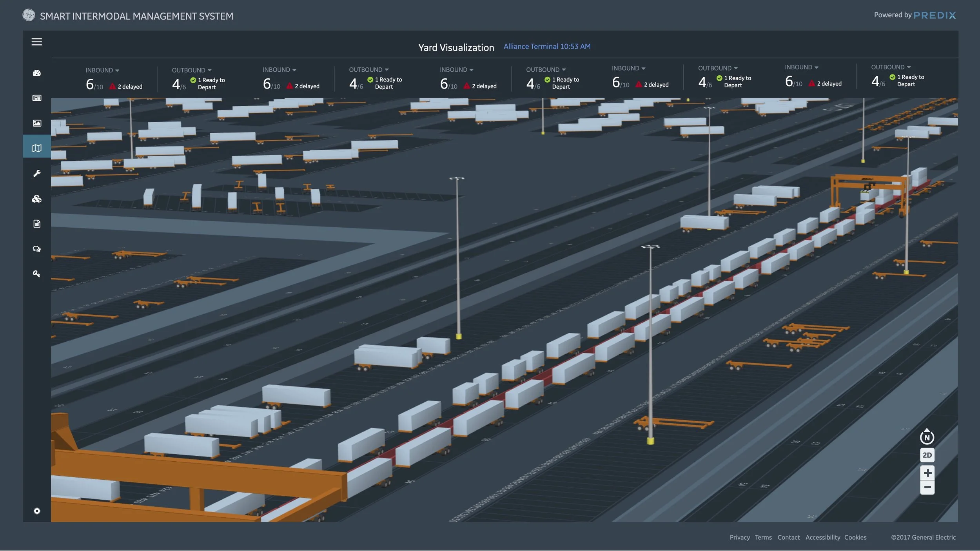This screenshot has width=980, height=551.
Task: Click the stacked cubes sidebar icon
Action: (37, 199)
